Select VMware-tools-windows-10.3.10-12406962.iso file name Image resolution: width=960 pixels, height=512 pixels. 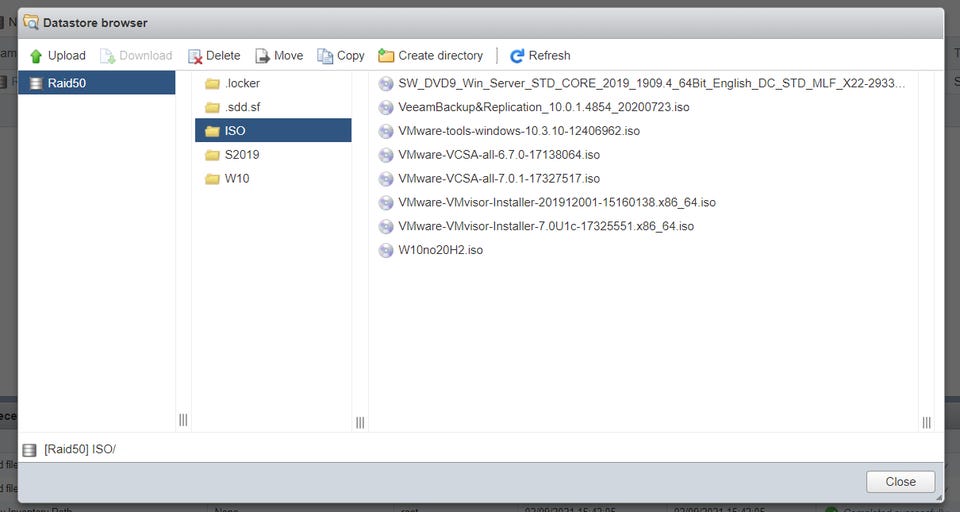[519, 131]
